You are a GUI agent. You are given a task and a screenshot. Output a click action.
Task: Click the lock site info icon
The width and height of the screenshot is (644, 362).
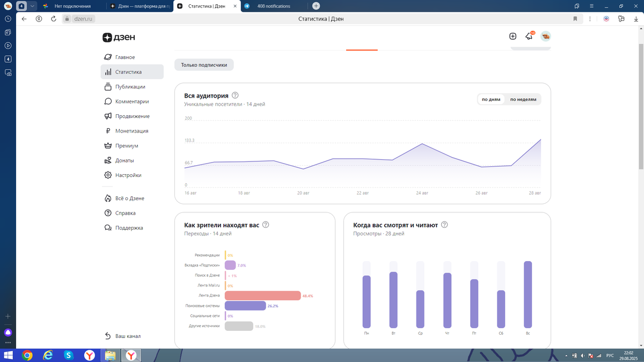pos(67,19)
